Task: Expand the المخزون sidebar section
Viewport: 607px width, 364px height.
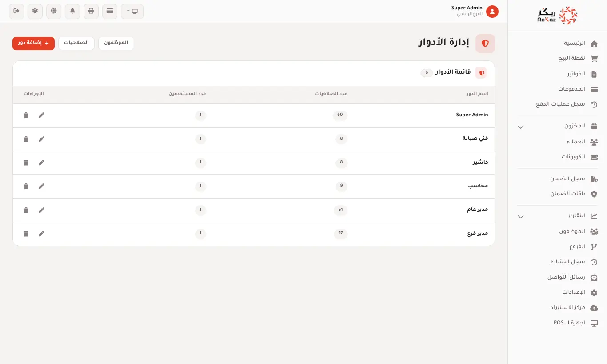Action: coord(558,126)
